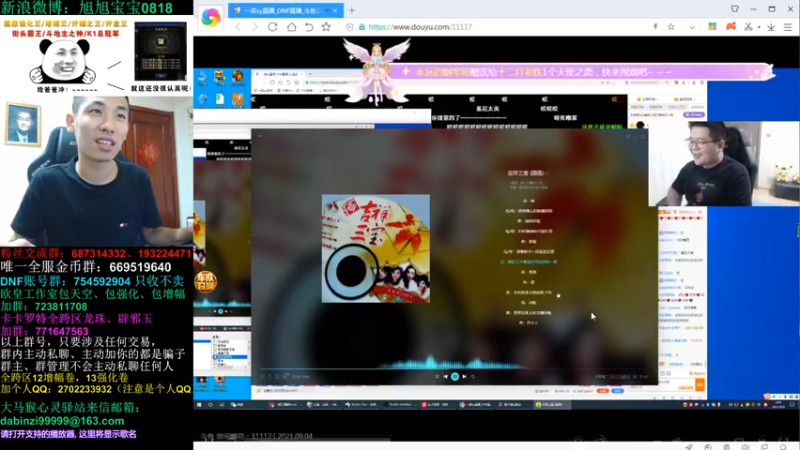Skip to previous track in music player
This screenshot has height=450, width=800.
(x=445, y=377)
